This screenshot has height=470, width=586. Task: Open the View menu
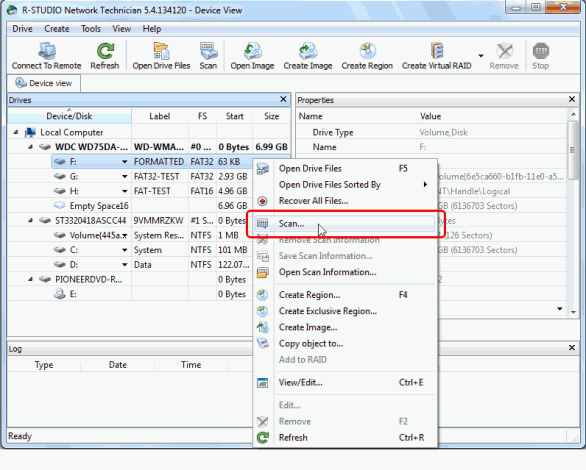click(x=122, y=29)
